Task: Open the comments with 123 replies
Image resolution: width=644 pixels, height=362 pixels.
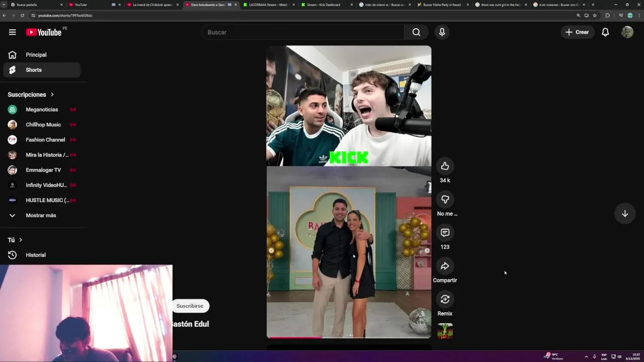Action: click(x=445, y=232)
